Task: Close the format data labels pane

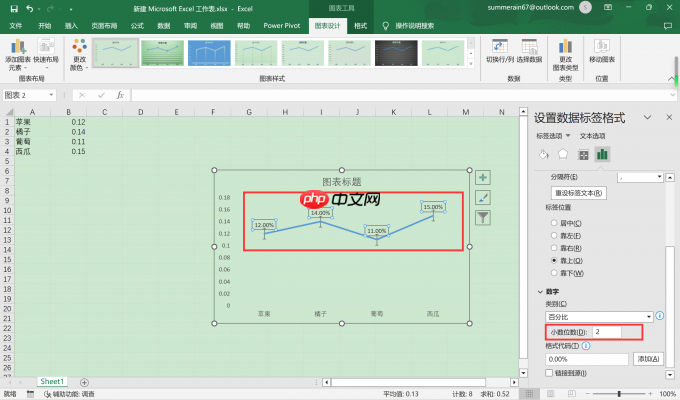Action: click(669, 117)
